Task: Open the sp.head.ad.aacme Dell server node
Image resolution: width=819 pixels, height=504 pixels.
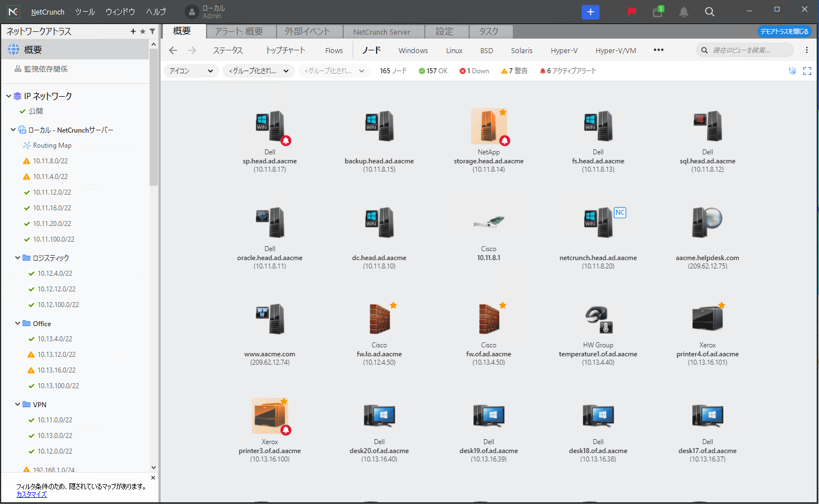Action: coord(270,126)
